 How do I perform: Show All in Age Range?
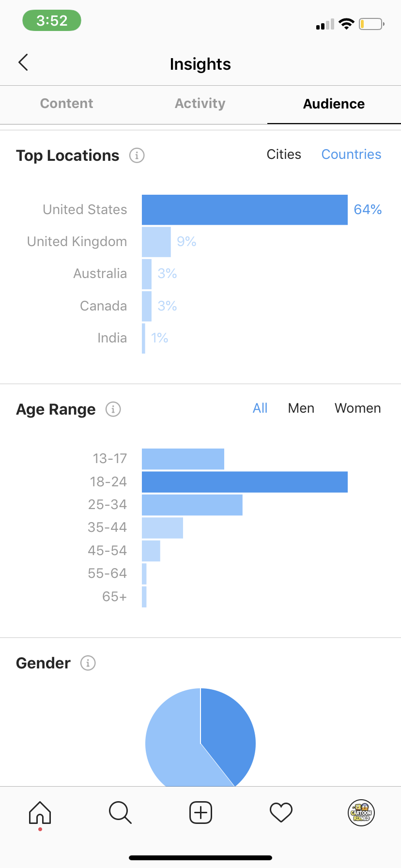(260, 408)
